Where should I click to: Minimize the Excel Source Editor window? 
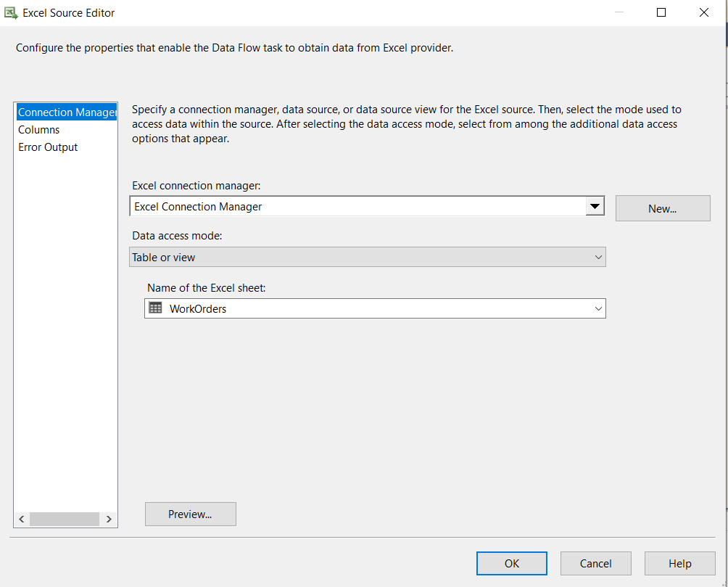point(619,12)
